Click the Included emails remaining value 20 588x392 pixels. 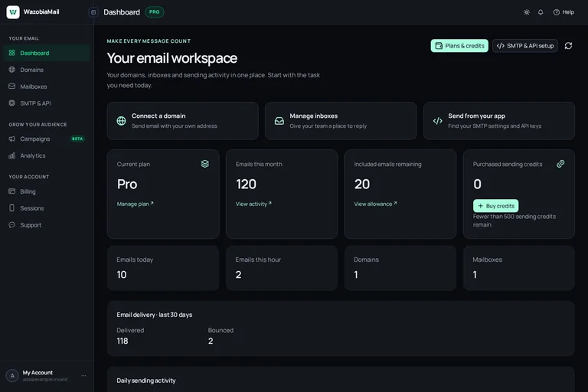pos(362,185)
